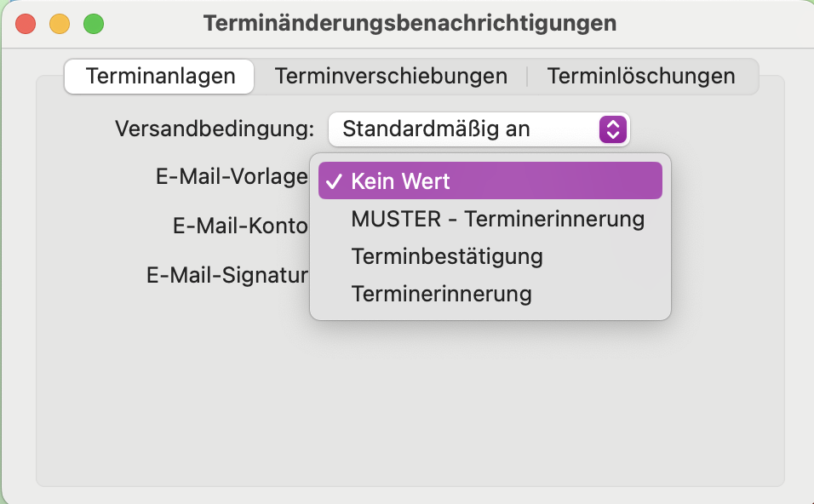Select Kein Wert in the template list
This screenshot has height=504, width=814.
[490, 180]
